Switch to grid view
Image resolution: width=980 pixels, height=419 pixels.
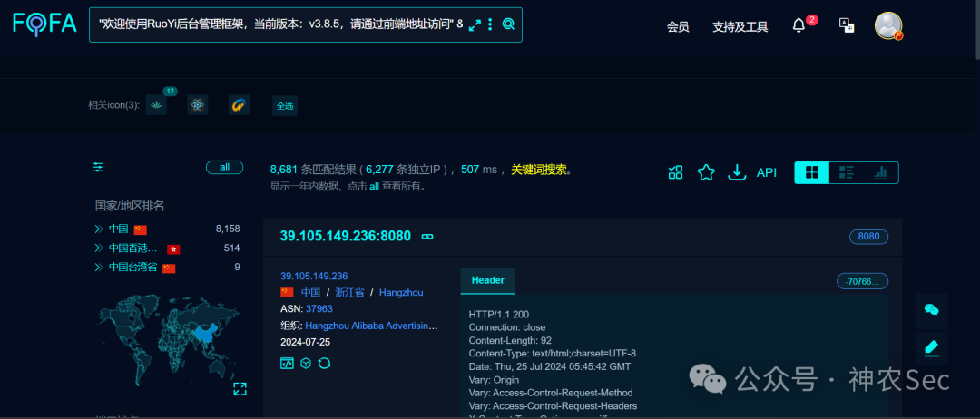tap(812, 172)
